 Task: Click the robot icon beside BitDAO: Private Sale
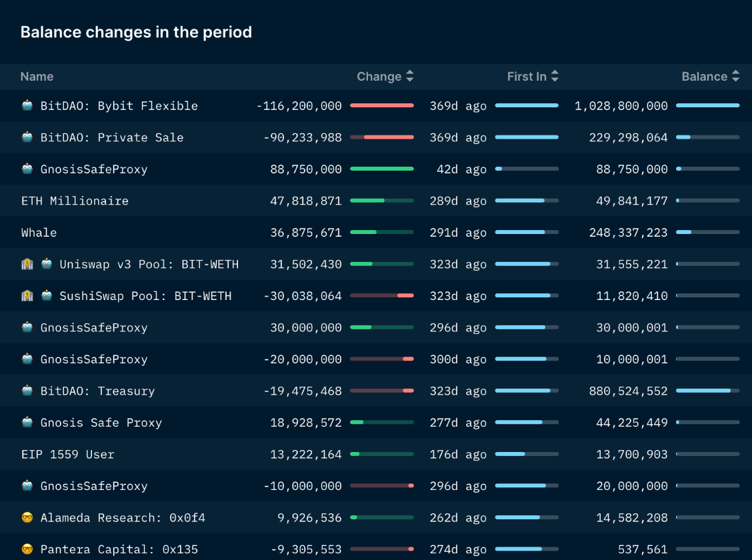[x=27, y=137]
